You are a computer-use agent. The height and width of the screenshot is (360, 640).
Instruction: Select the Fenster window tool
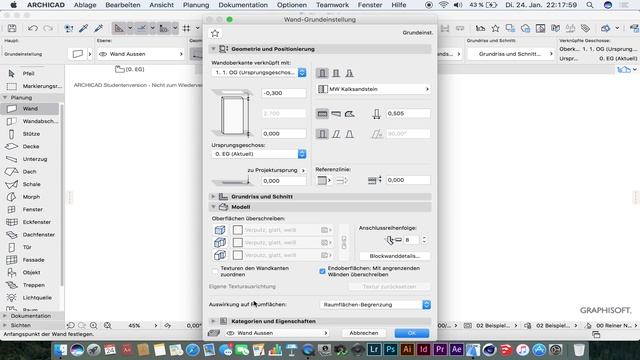(x=31, y=210)
